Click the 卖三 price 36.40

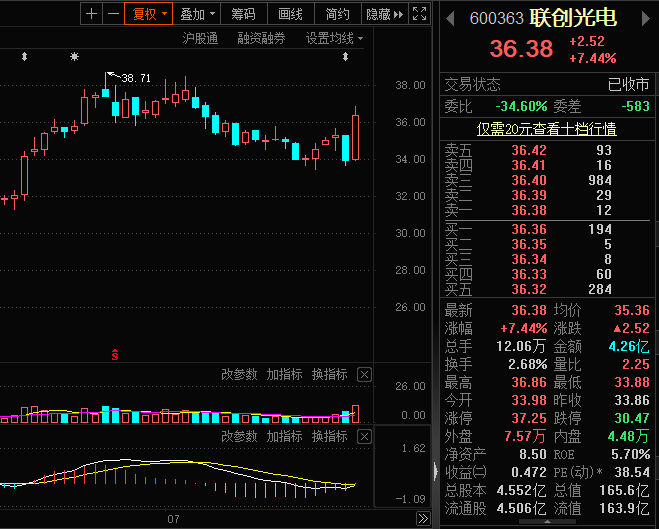528,180
